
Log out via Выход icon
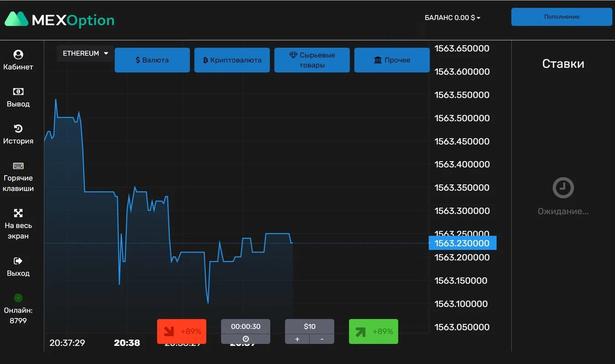tap(18, 261)
